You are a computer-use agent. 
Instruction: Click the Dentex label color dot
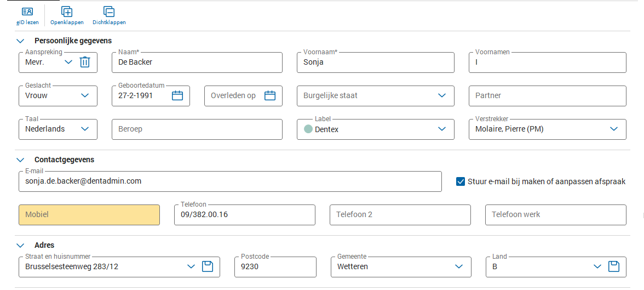click(308, 129)
